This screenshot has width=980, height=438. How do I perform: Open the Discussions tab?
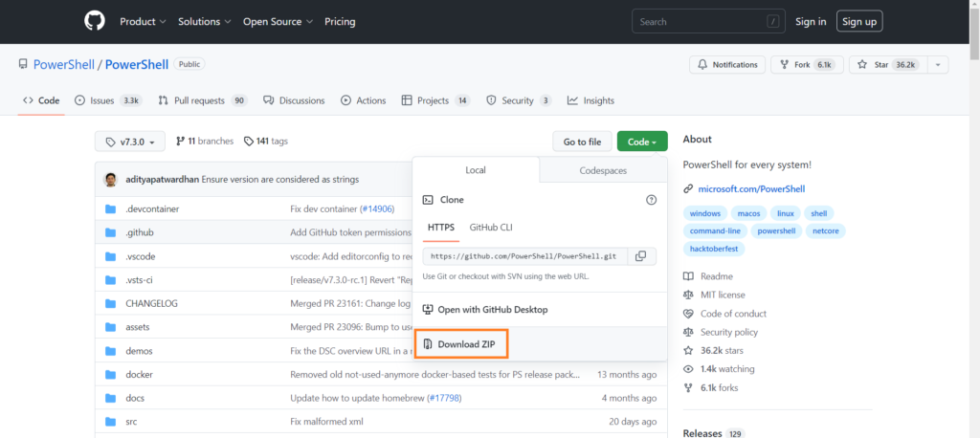tap(294, 100)
